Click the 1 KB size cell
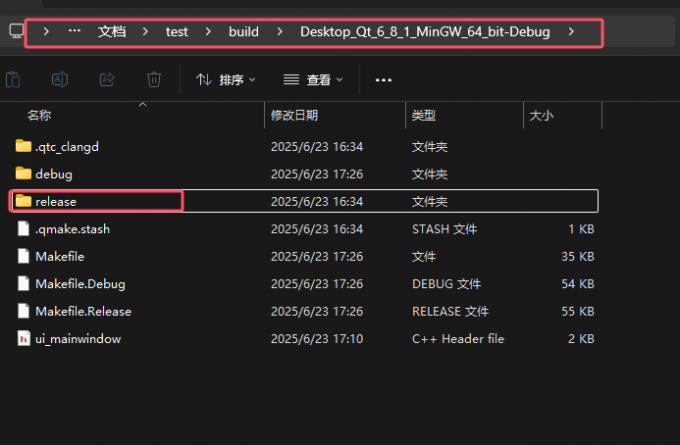Viewport: 680px width, 445px height. pyautogui.click(x=581, y=229)
